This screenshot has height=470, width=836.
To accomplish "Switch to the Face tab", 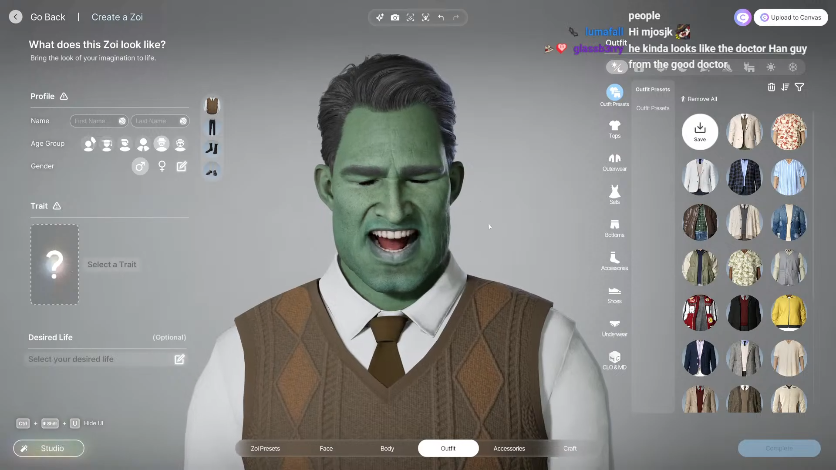I will click(x=326, y=448).
